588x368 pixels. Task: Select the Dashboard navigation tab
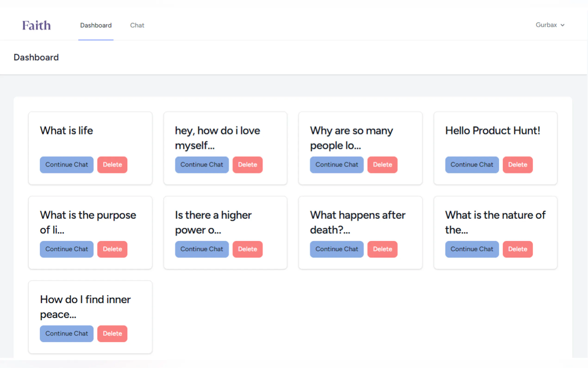[96, 25]
